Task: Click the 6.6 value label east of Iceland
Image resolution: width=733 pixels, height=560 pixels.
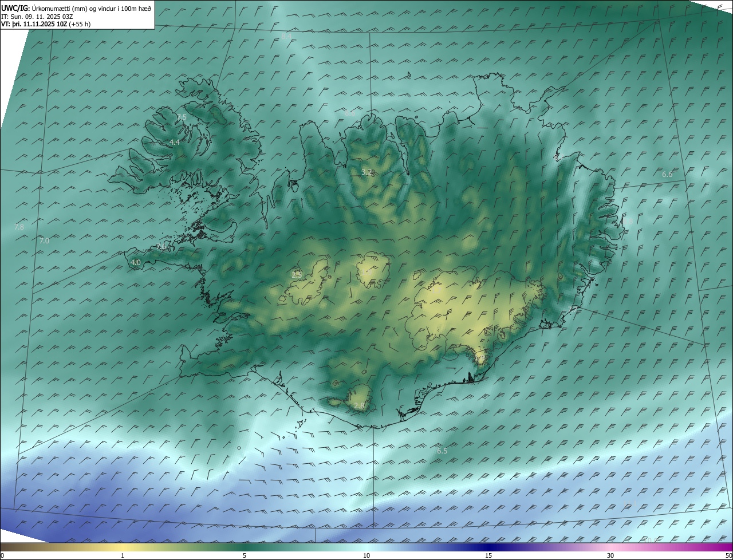Action: pos(667,174)
